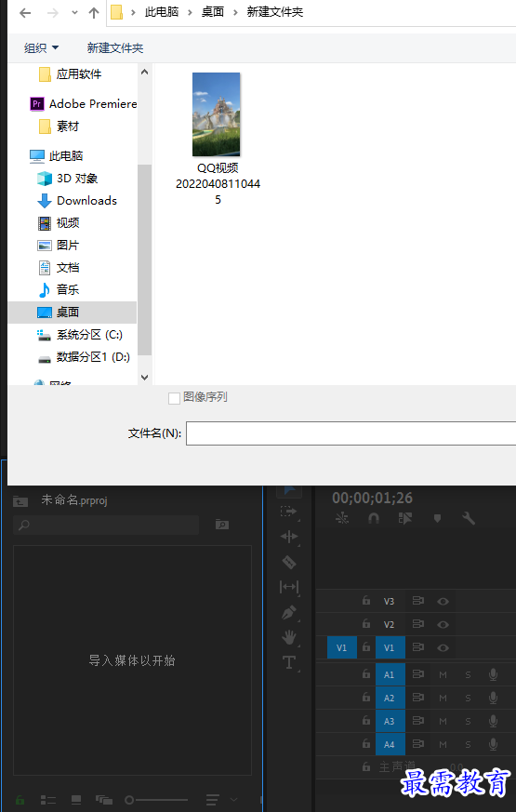
Task: Click timeline timecode 00;00;01;26
Action: [x=372, y=498]
